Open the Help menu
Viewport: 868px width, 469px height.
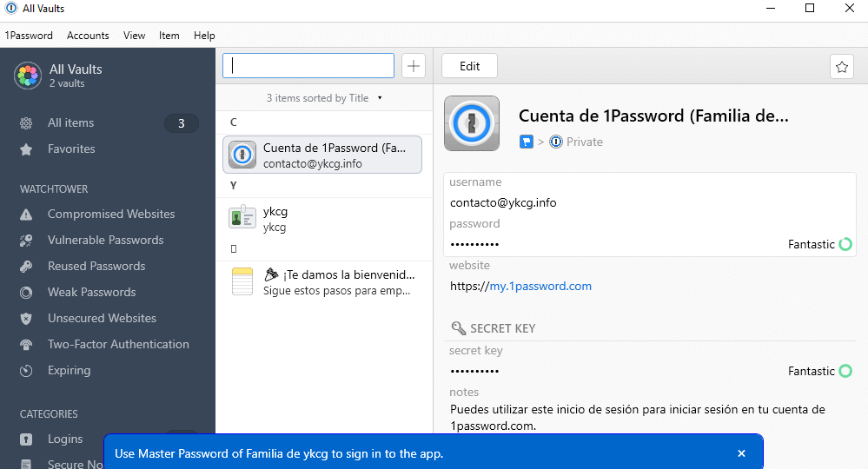point(203,36)
